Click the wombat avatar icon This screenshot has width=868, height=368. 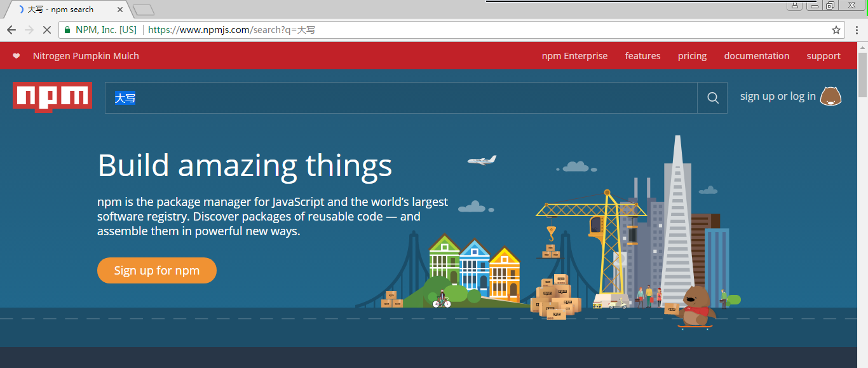(831, 96)
